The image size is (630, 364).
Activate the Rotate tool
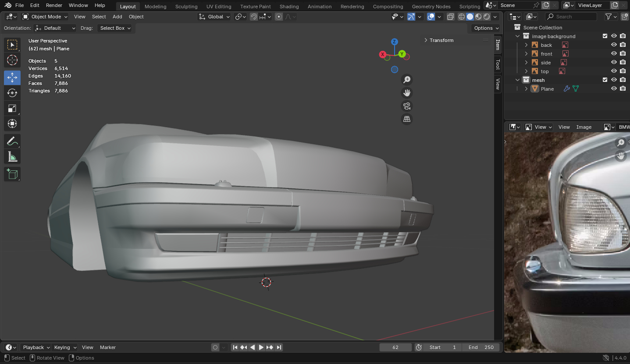[12, 93]
